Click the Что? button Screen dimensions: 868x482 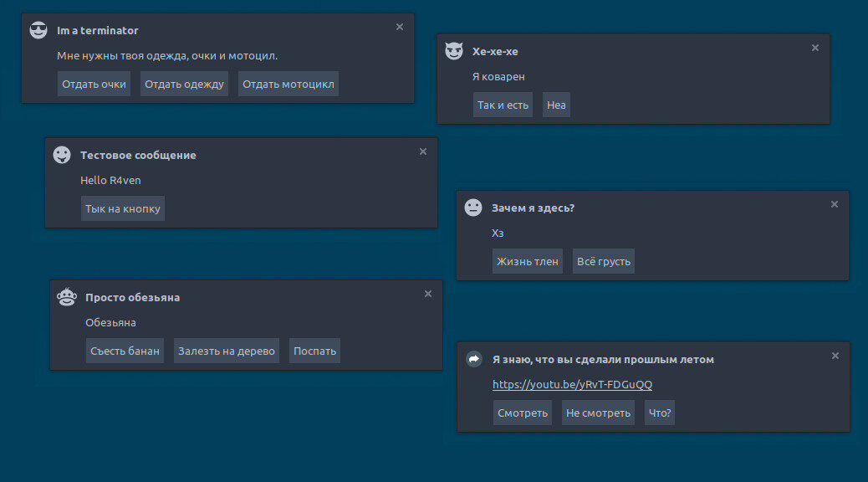pyautogui.click(x=661, y=413)
